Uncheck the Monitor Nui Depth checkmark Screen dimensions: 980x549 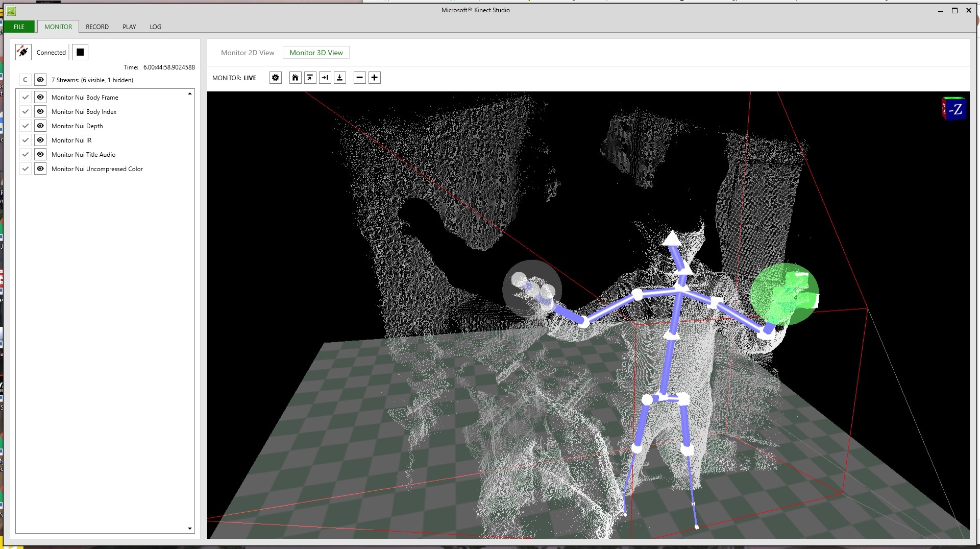pos(25,126)
